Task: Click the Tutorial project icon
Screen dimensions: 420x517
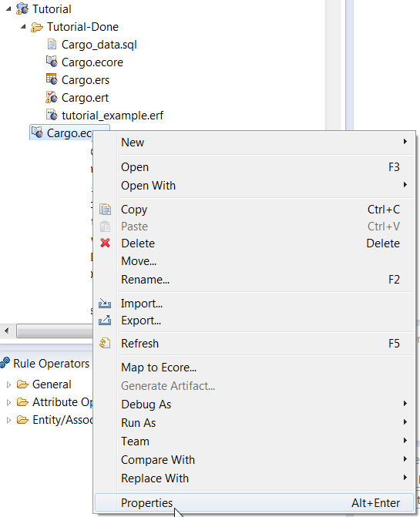Action: click(x=22, y=9)
